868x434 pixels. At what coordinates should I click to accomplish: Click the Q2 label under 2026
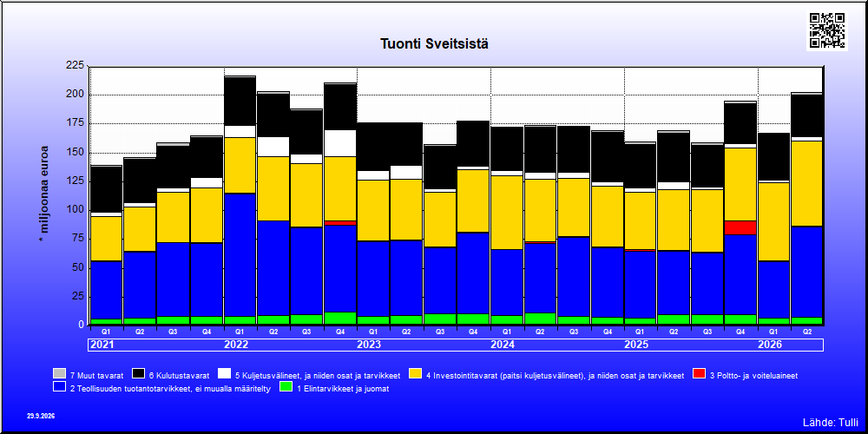click(x=807, y=332)
